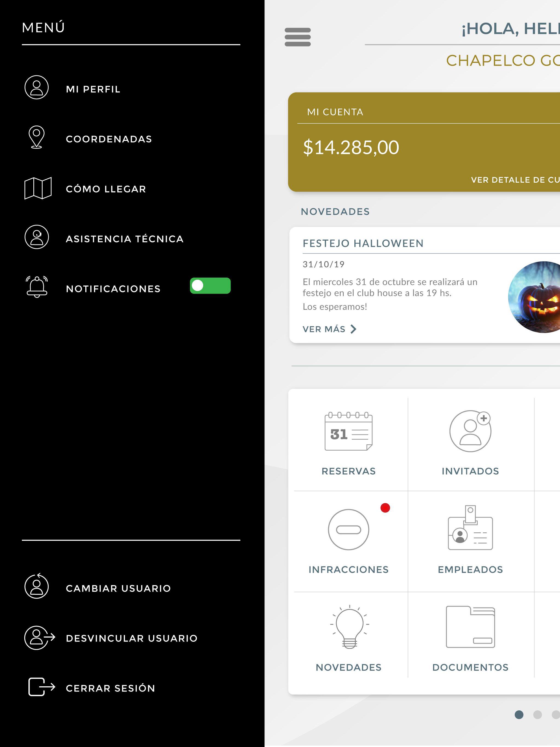Viewport: 560px width, 747px height.
Task: Open Invitados person-plus icon
Action: [470, 431]
